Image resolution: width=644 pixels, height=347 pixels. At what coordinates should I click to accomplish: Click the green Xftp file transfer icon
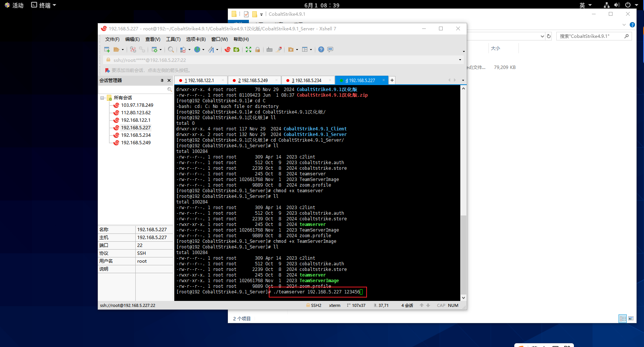point(237,49)
